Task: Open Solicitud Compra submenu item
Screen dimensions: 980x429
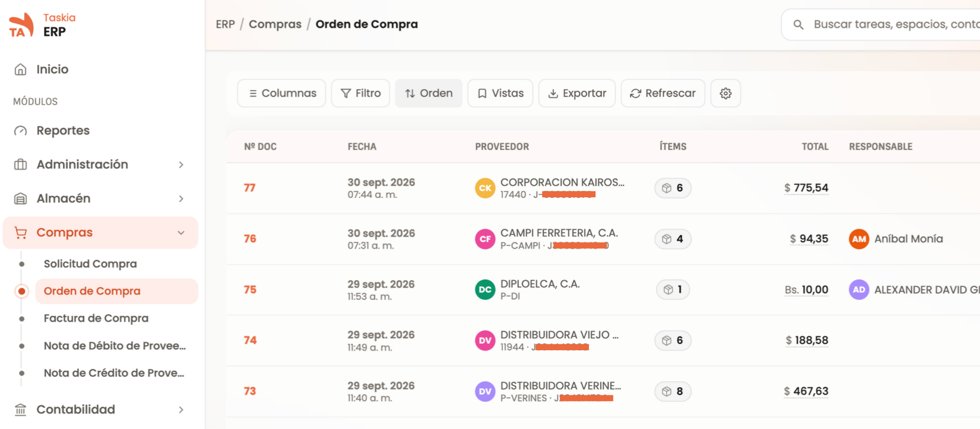Action: coord(90,264)
